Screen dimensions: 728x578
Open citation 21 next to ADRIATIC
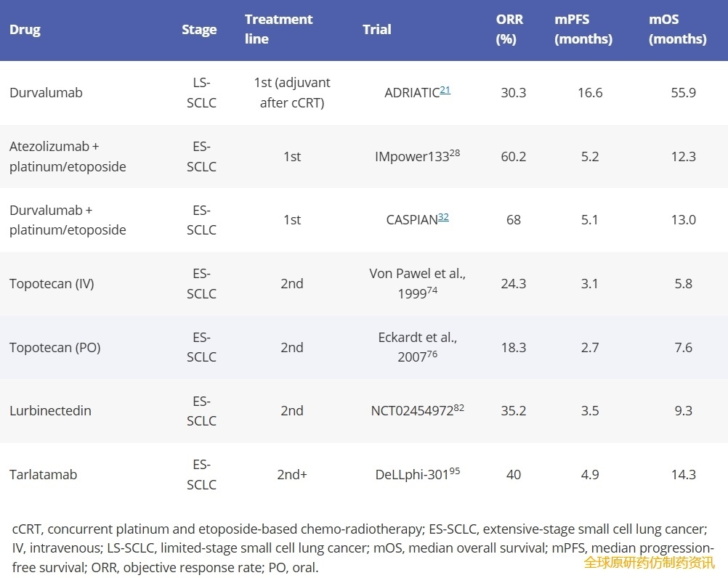[445, 90]
